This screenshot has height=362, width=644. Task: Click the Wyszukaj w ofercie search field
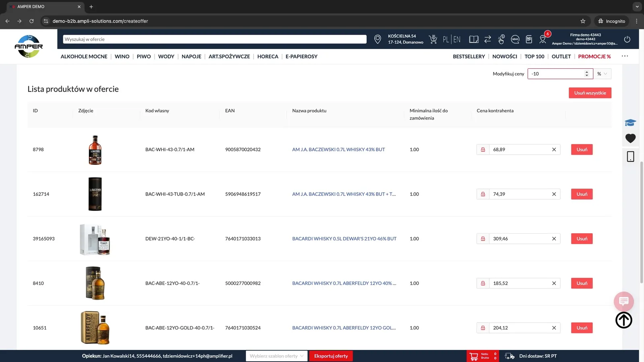point(215,39)
